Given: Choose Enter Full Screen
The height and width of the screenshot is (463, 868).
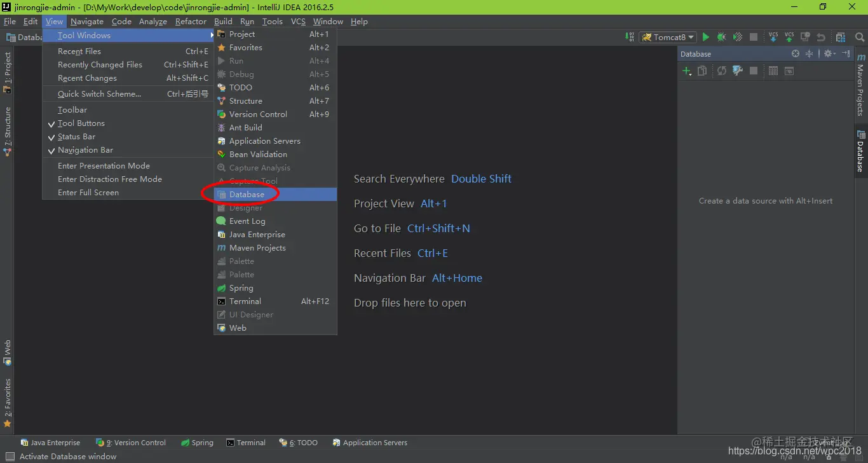Looking at the screenshot, I should (127, 192).
